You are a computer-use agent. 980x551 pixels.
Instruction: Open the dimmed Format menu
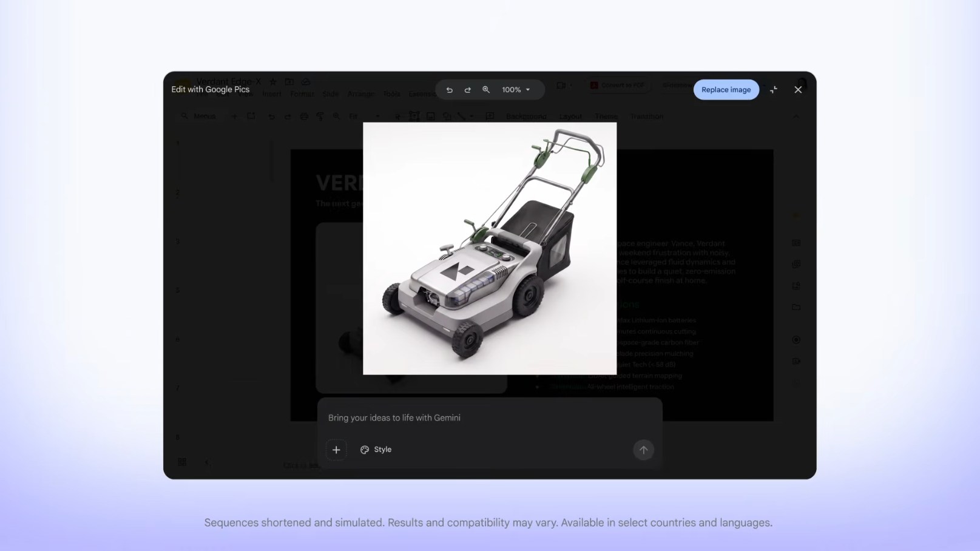tap(302, 94)
